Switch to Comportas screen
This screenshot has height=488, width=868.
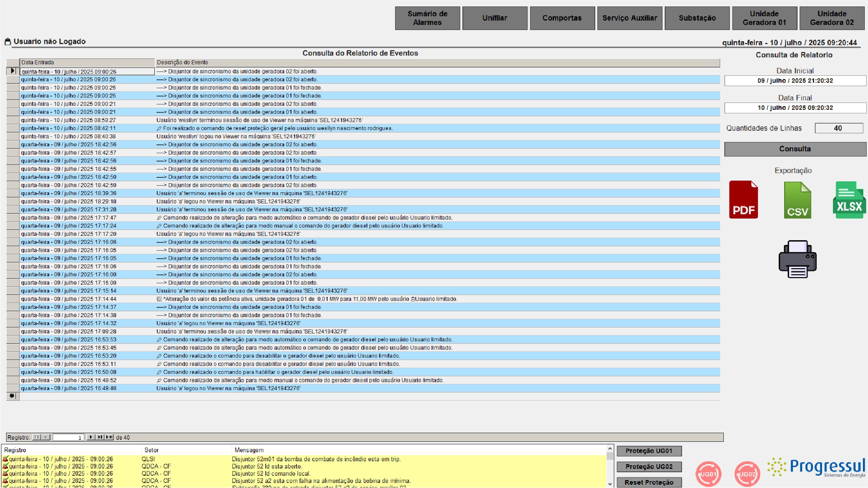[x=562, y=18]
